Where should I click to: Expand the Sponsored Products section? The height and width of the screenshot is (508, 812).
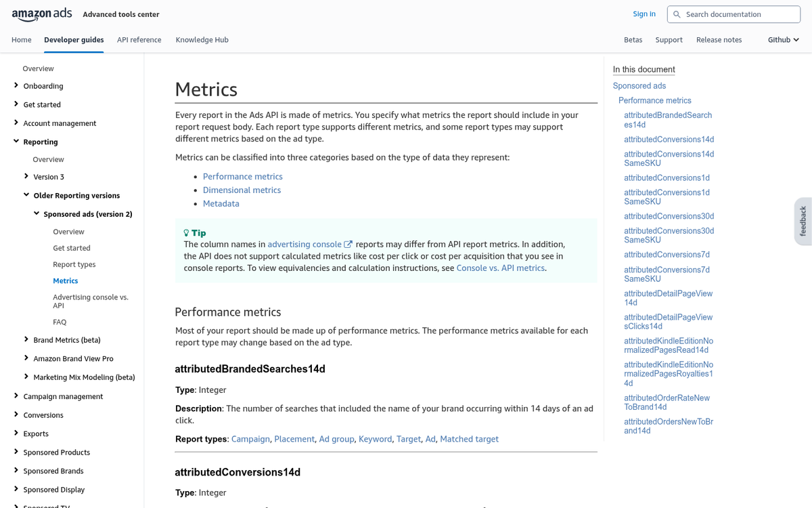(x=16, y=452)
